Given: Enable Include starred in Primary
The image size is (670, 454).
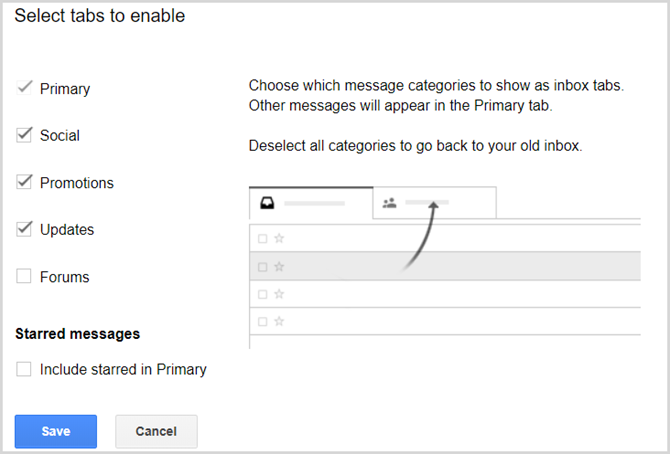Looking at the screenshot, I should (x=24, y=369).
